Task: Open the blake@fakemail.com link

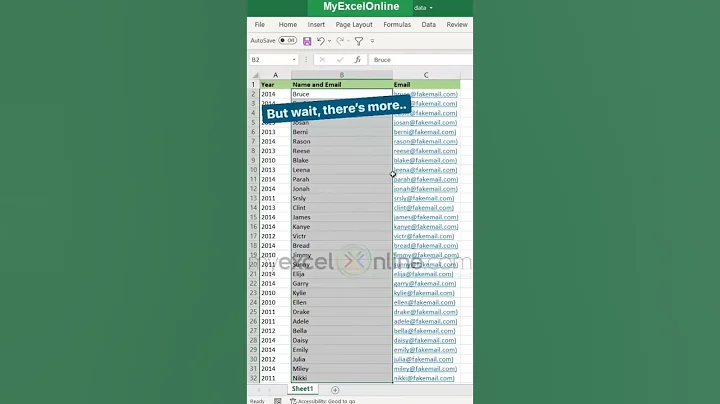Action: click(425, 160)
